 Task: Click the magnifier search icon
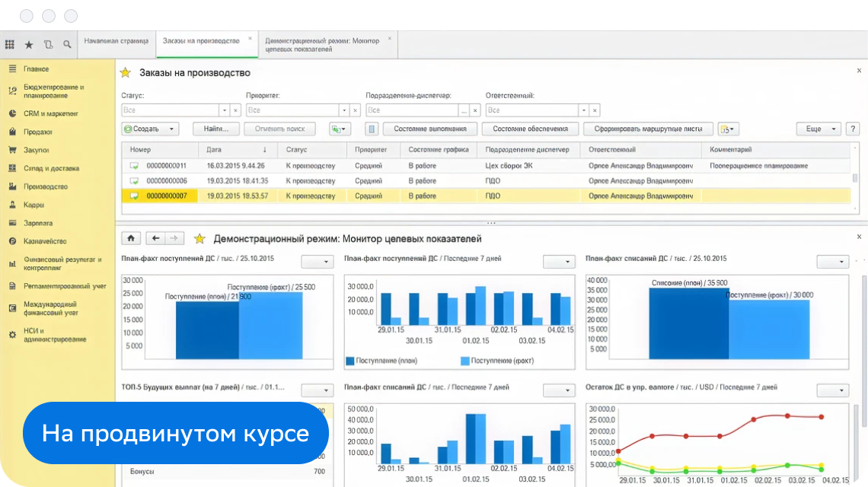(x=68, y=45)
